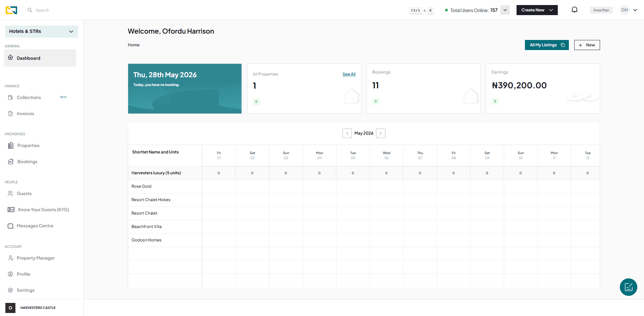Click the Bookings summary card
This screenshot has width=644, height=316.
pos(424,89)
